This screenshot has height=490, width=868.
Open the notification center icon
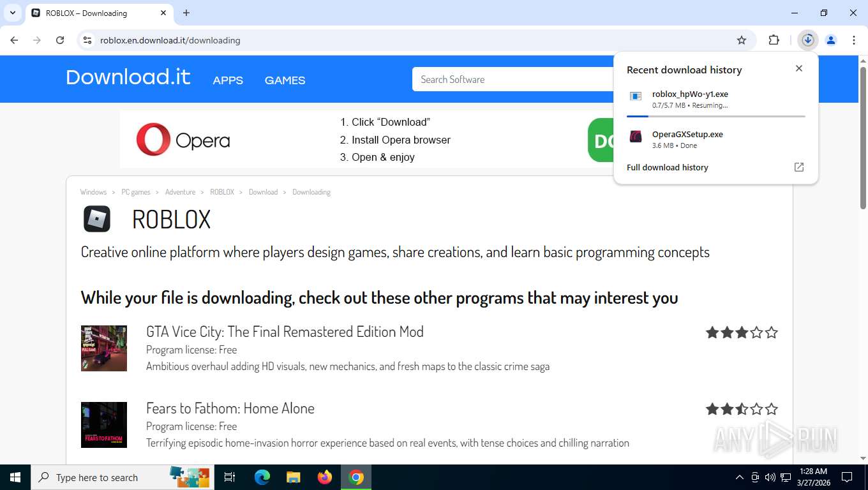847,477
